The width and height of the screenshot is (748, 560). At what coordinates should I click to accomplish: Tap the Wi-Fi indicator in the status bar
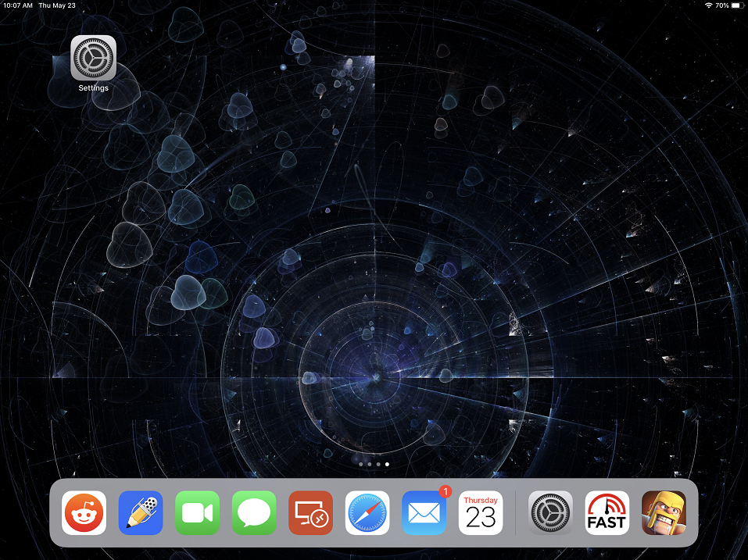click(708, 5)
